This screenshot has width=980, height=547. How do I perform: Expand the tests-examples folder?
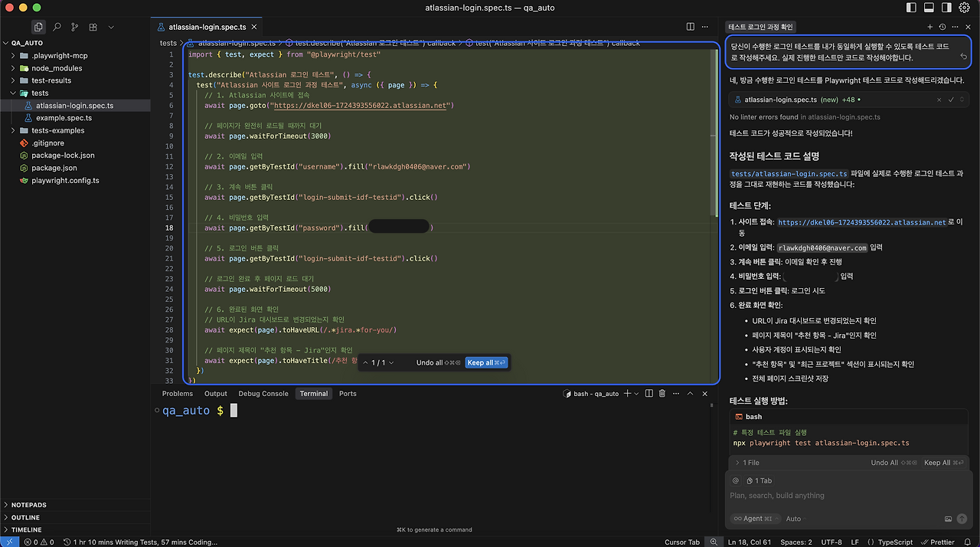coord(75,130)
